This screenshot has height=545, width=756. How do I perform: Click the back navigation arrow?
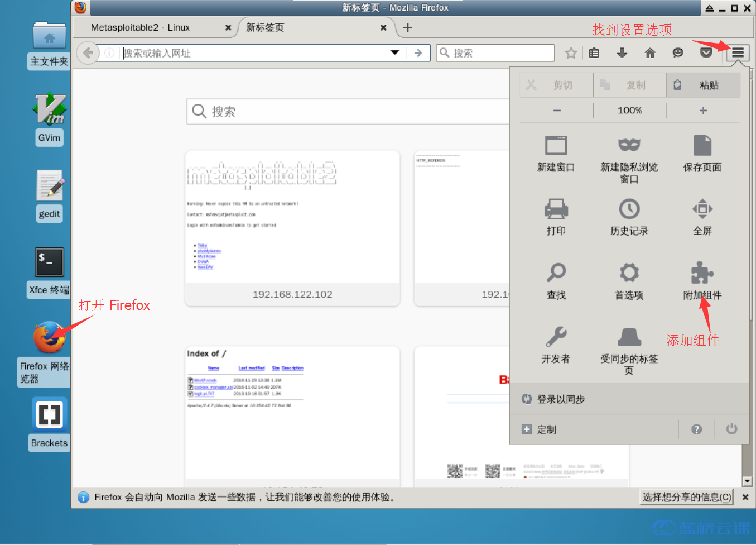click(88, 53)
